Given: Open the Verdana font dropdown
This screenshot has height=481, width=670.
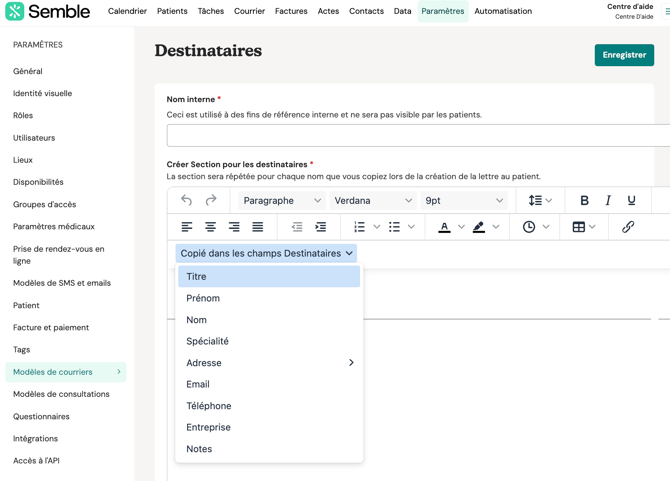Looking at the screenshot, I should pyautogui.click(x=372, y=200).
